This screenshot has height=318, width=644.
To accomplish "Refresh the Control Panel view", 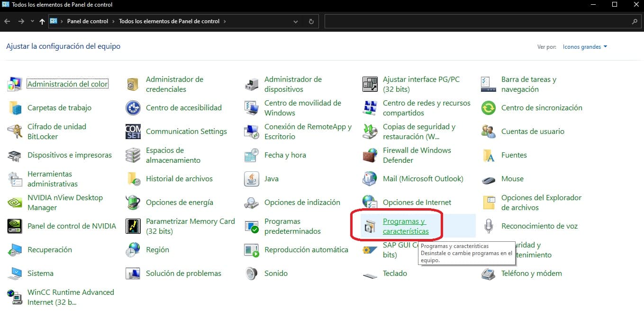I will pos(311,22).
